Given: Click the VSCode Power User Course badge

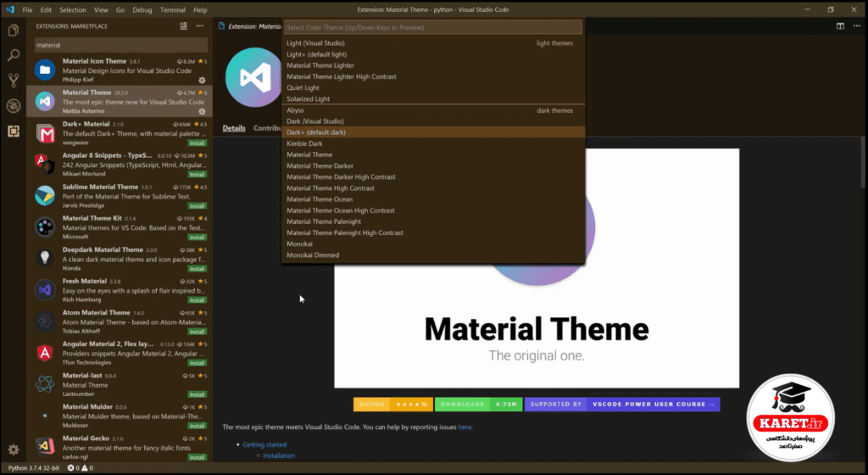Looking at the screenshot, I should 622,404.
